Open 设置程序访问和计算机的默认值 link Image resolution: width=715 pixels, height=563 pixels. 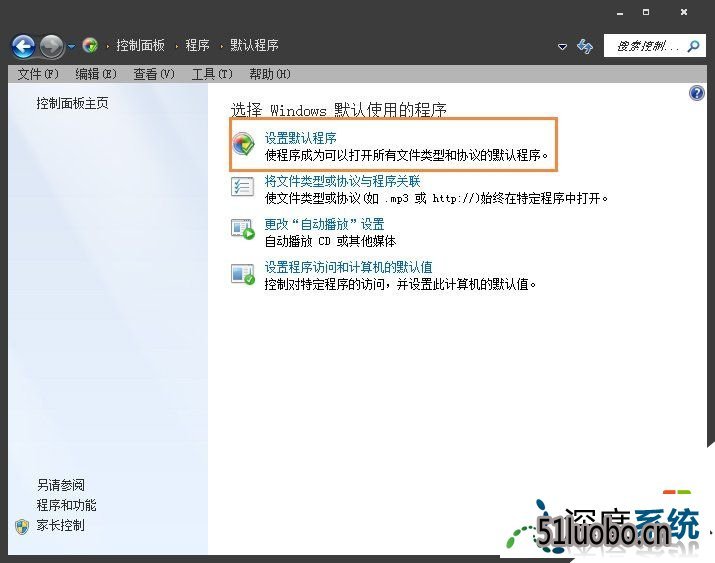348,267
